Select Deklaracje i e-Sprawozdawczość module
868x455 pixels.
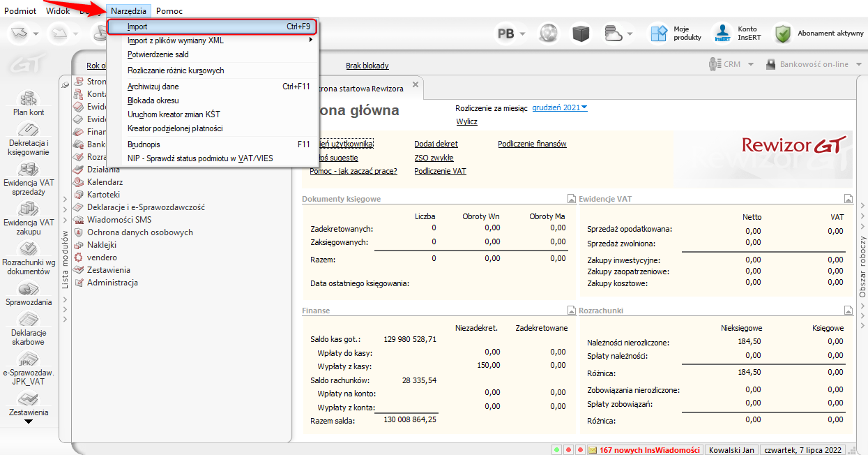[x=146, y=207]
